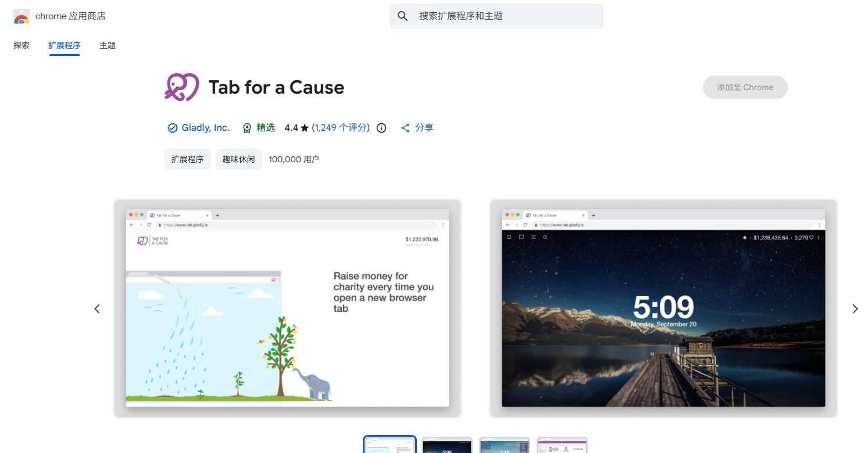Select the fourth carousel thumbnail
The height and width of the screenshot is (453, 868).
pyautogui.click(x=562, y=445)
